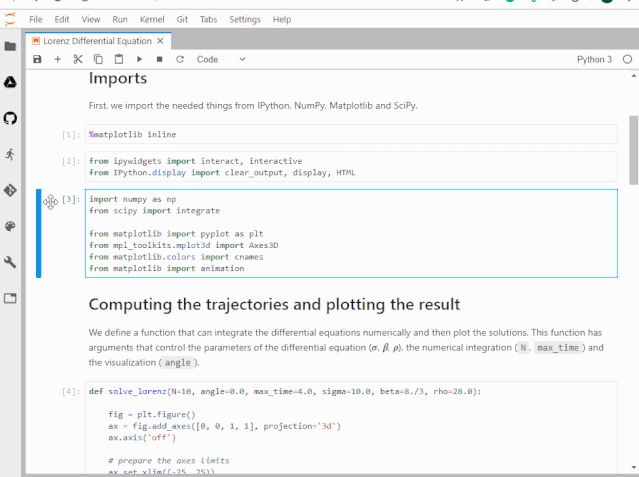Restart the kernel with the circular arrow
Image resolution: width=639 pixels, height=477 pixels.
180,60
